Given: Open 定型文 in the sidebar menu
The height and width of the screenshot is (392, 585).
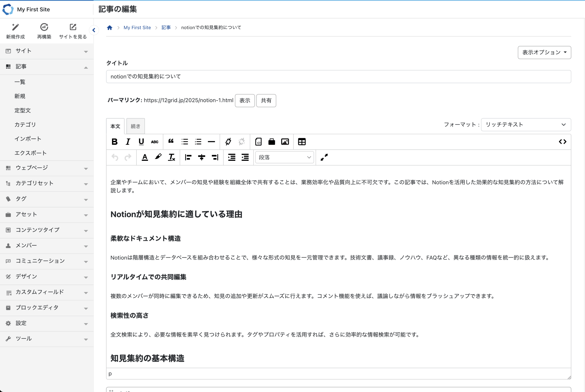Looking at the screenshot, I should pyautogui.click(x=23, y=110).
